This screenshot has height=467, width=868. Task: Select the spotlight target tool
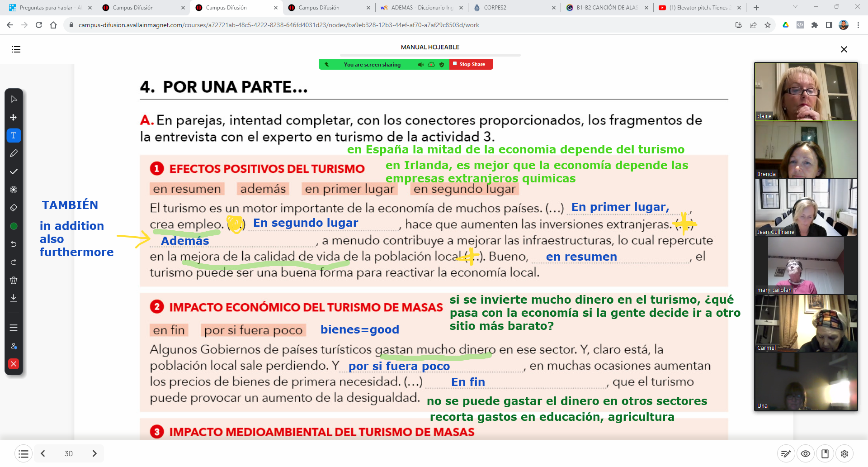pos(14,190)
